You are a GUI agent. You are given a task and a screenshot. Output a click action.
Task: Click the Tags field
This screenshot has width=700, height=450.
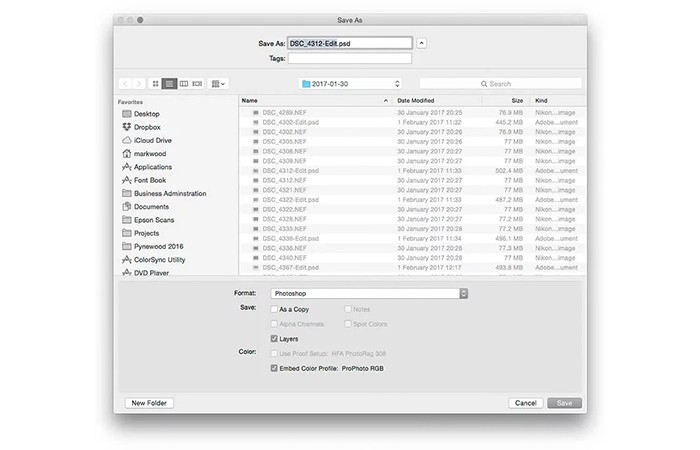click(350, 58)
